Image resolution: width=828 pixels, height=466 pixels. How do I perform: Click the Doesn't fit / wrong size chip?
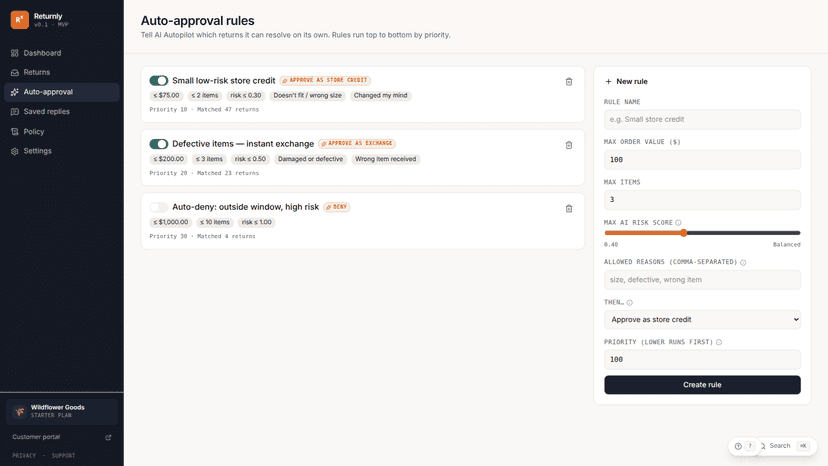point(307,96)
